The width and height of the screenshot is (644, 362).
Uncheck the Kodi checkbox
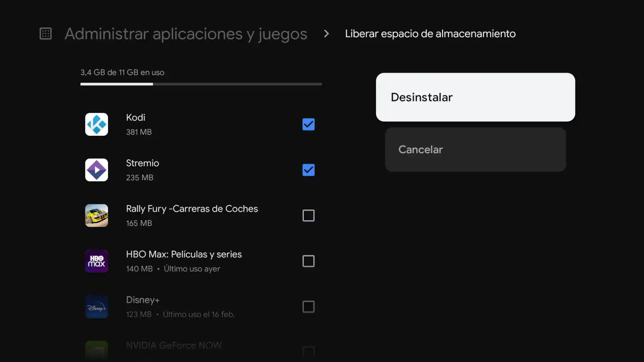308,124
